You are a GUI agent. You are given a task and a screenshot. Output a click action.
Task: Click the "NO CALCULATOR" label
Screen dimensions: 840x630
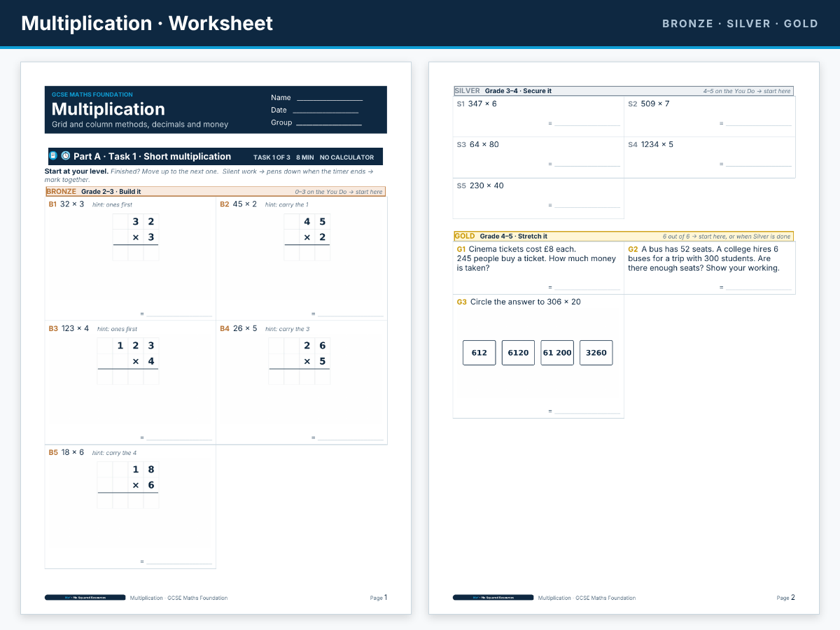pyautogui.click(x=347, y=157)
